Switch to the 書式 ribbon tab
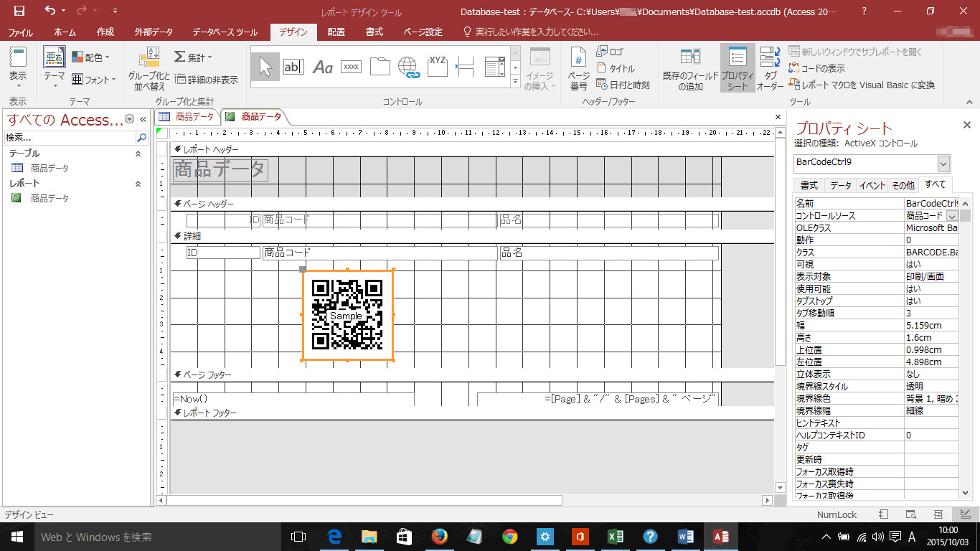Screen dimensions: 980x551 point(374,32)
